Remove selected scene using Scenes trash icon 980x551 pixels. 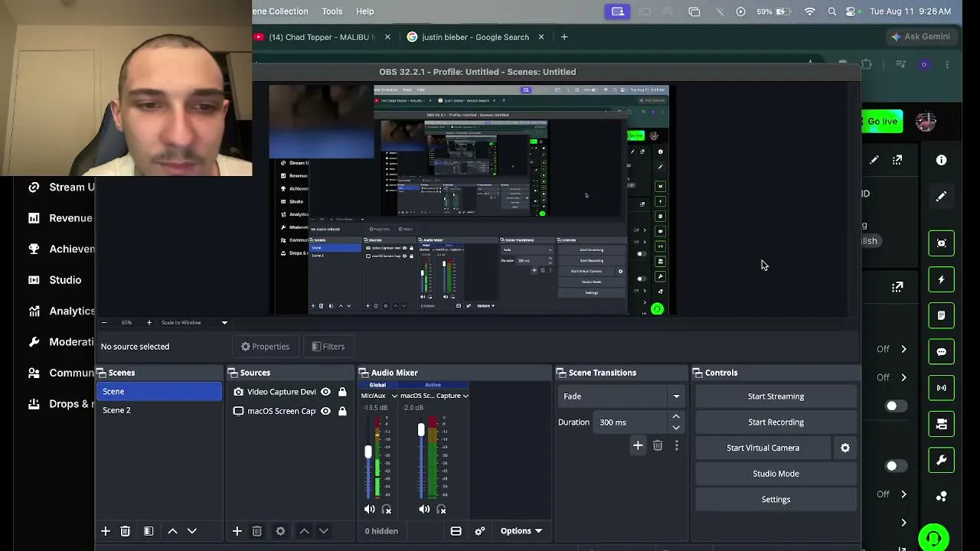(126, 531)
